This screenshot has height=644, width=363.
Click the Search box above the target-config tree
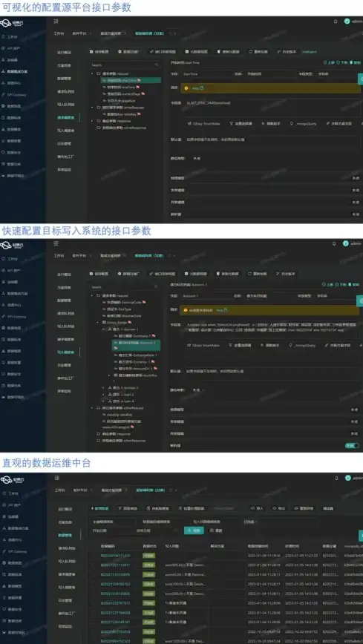pos(125,286)
